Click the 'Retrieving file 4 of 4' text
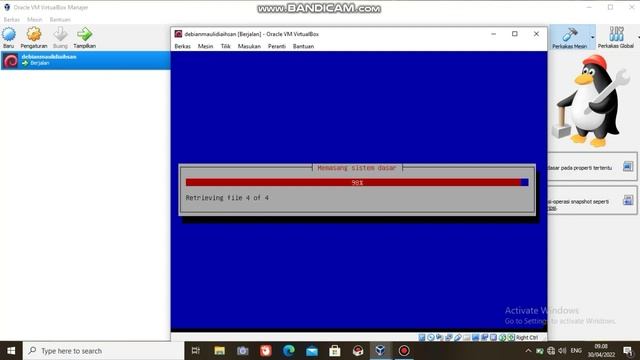The image size is (640, 360). (227, 198)
